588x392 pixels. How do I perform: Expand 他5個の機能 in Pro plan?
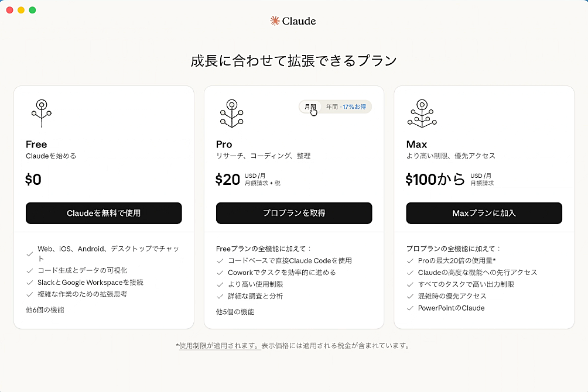tap(235, 312)
